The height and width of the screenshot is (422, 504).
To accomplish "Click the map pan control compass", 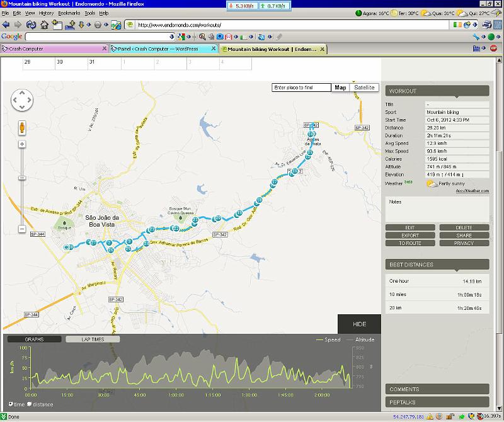I will coord(22,100).
